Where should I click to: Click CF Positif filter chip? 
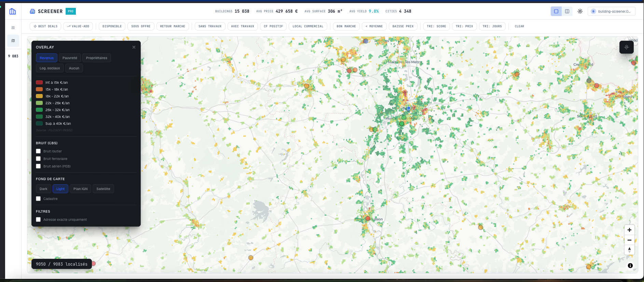[273, 26]
